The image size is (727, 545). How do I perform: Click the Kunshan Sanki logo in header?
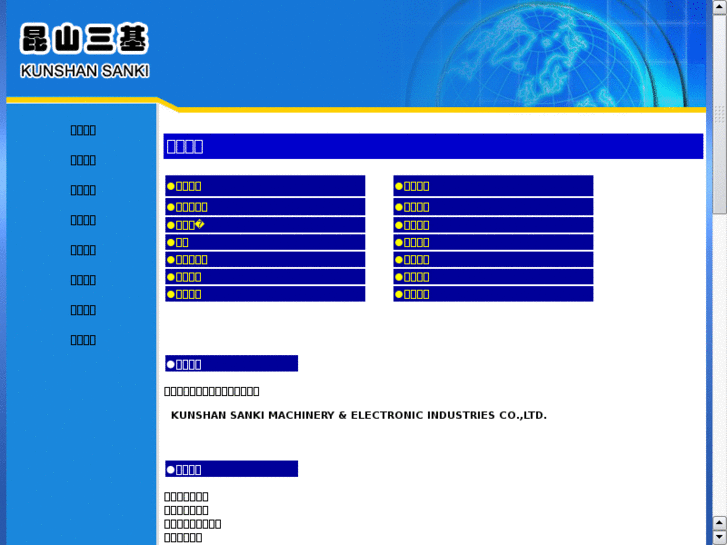click(x=84, y=51)
